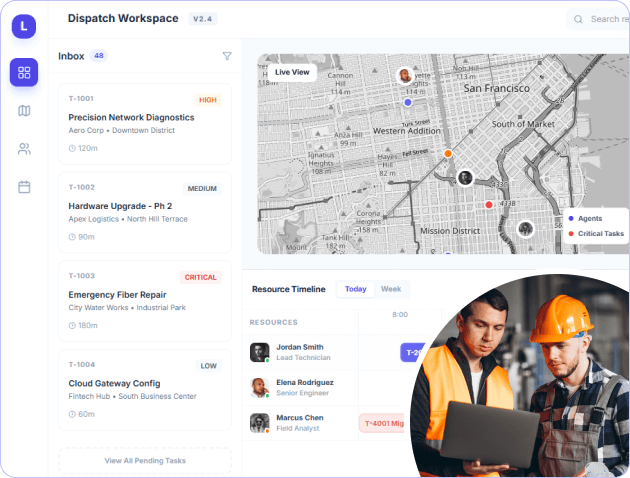Click the Inbox count badge 48
Screen dimensions: 630x478
99,56
